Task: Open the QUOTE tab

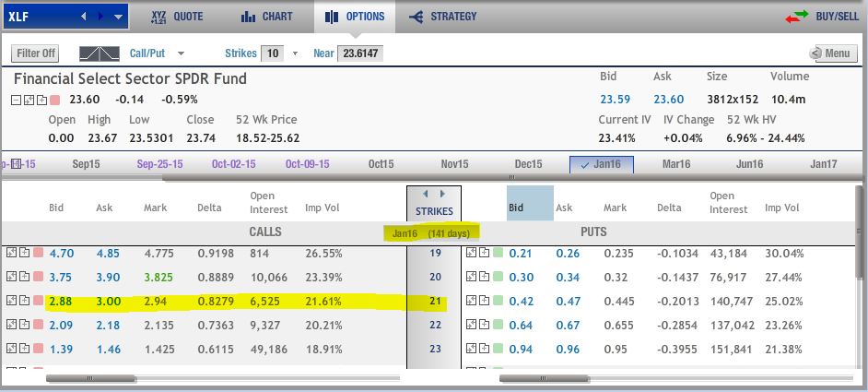Action: tap(177, 17)
